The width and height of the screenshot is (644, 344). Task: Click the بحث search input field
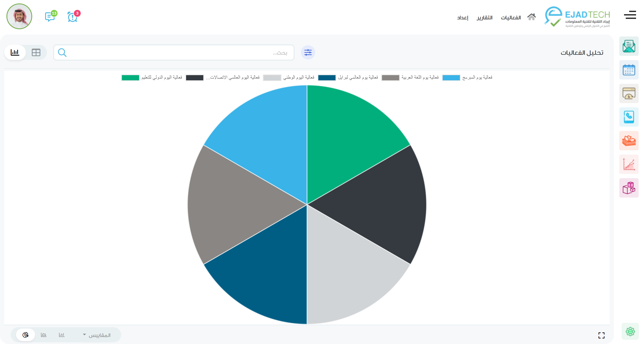pos(175,53)
